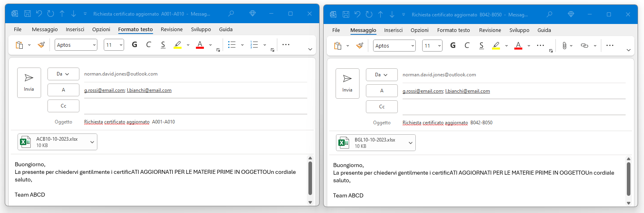The width and height of the screenshot is (644, 213).
Task: Toggle italic C in B042-B050 window
Action: (x=467, y=46)
